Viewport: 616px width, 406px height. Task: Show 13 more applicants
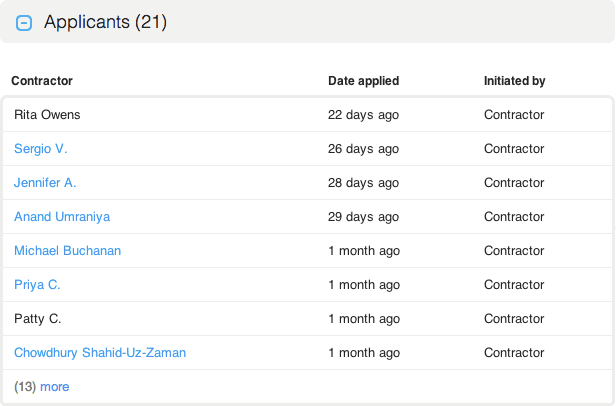(54, 387)
